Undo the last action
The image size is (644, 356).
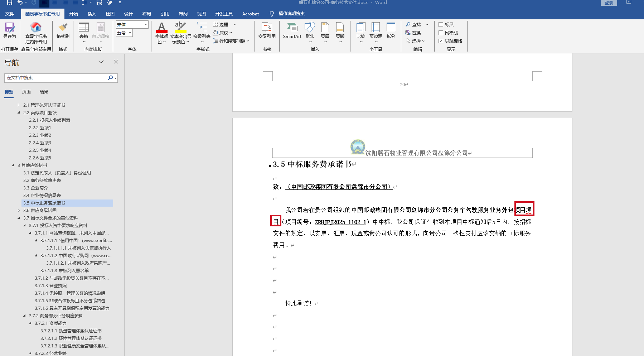coord(20,3)
